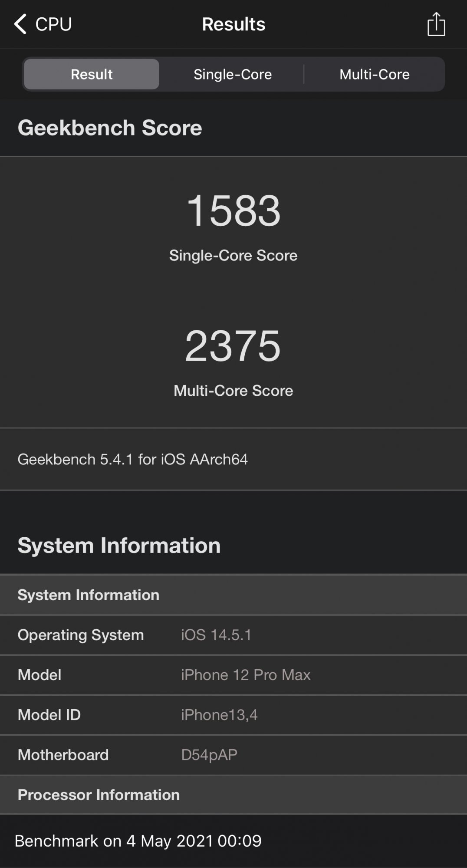Select the iPhone 12 Pro Max model row
This screenshot has width=467, height=868.
[x=233, y=675]
